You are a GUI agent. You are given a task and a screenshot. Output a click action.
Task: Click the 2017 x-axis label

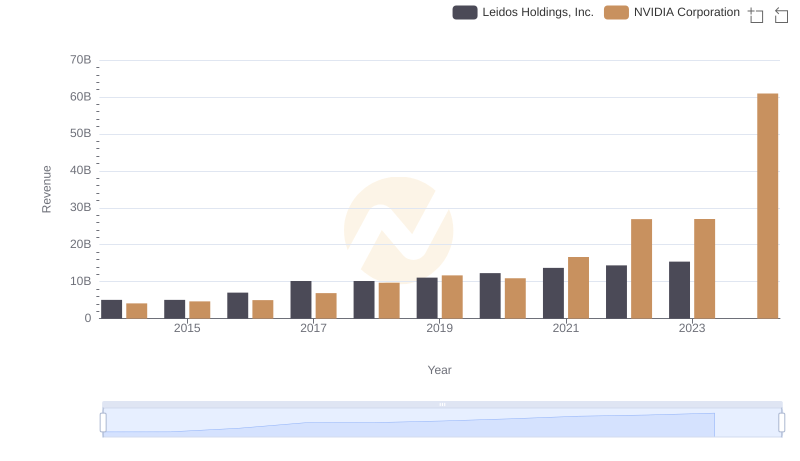313,328
